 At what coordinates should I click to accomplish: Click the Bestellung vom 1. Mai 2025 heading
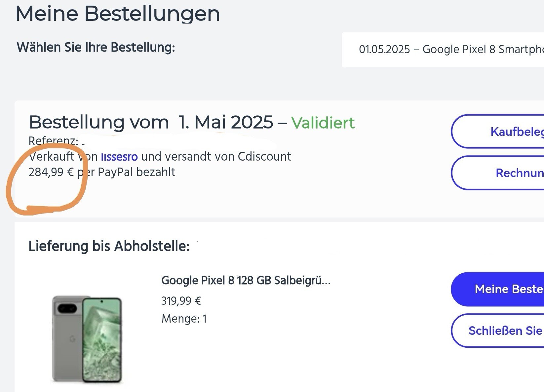coord(151,122)
